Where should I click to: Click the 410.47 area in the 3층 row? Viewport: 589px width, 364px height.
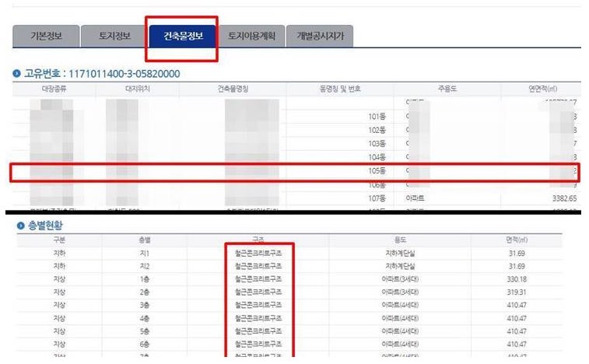pyautogui.click(x=517, y=306)
